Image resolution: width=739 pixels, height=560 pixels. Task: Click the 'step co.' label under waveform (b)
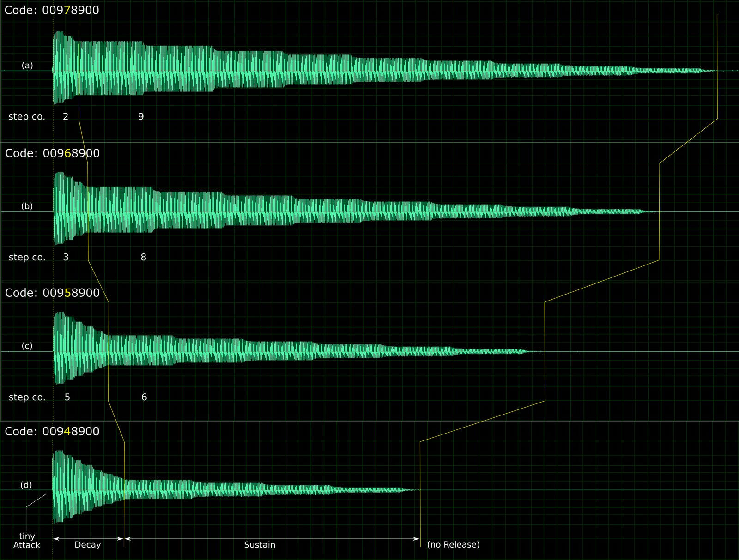pyautogui.click(x=27, y=258)
